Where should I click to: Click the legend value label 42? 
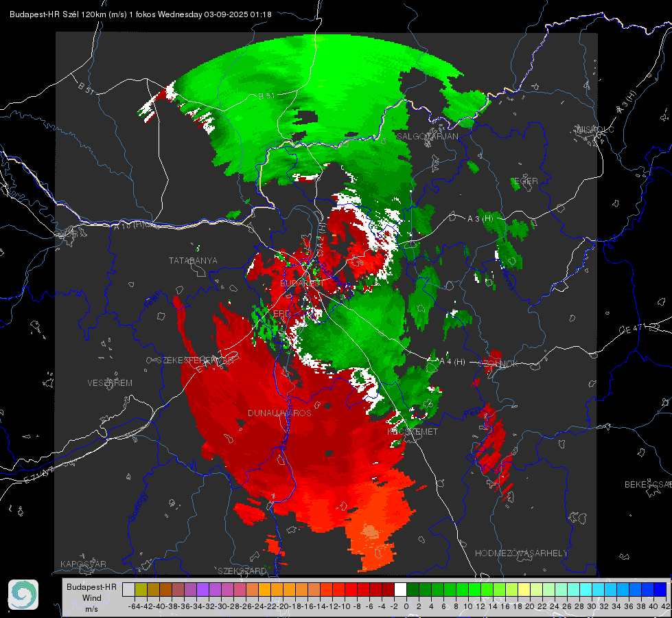click(x=666, y=606)
